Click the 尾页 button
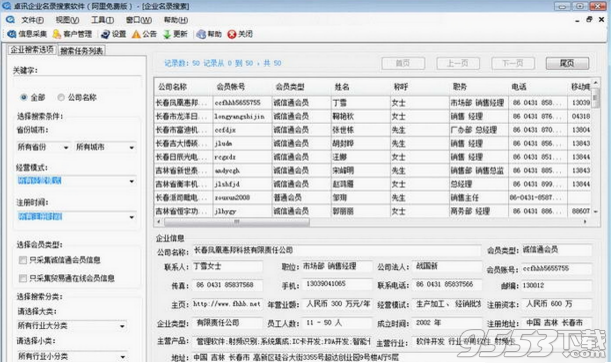 coord(567,63)
